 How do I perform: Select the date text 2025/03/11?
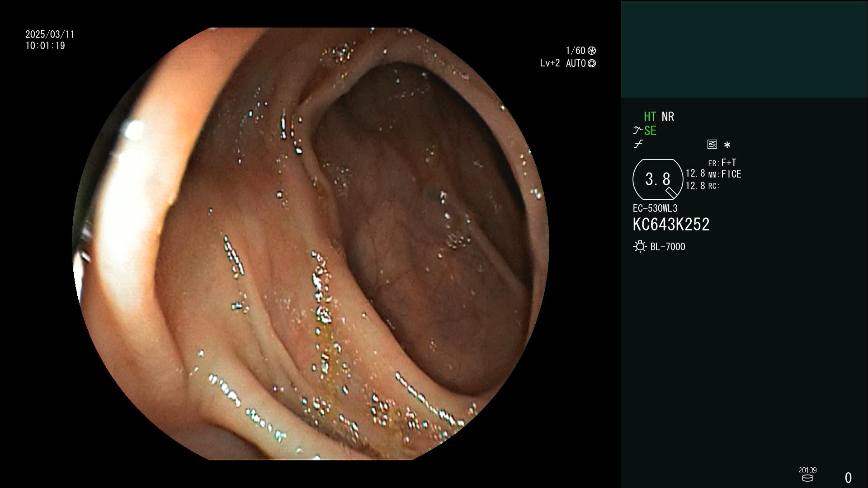(50, 35)
